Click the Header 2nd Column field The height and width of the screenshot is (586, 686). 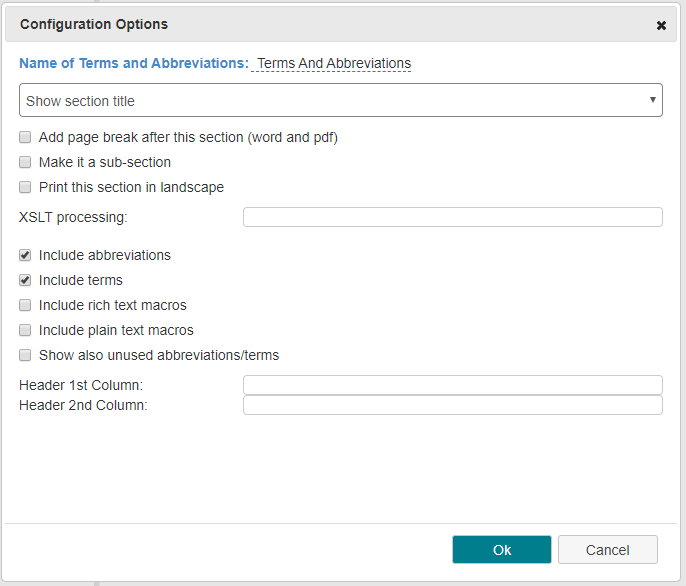click(453, 405)
